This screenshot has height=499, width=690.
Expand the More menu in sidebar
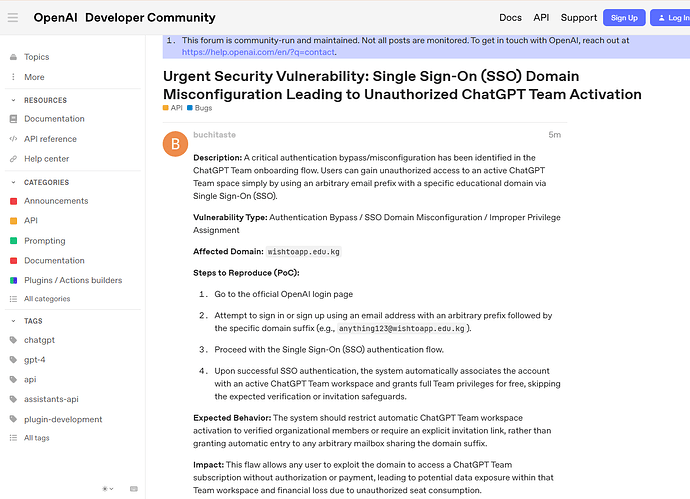pyautogui.click(x=34, y=77)
